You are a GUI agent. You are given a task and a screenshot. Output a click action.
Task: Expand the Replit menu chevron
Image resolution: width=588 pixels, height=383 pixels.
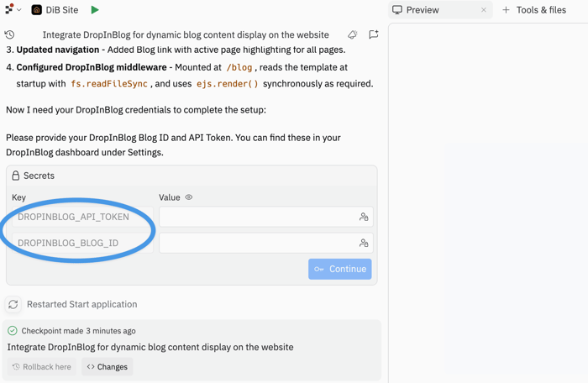click(19, 10)
